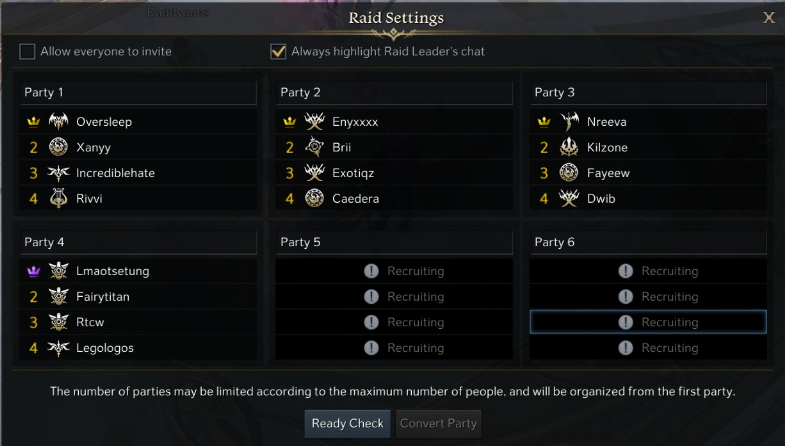Click highlighted third Recruiting slot in Party 6
The height and width of the screenshot is (446, 785).
[648, 322]
